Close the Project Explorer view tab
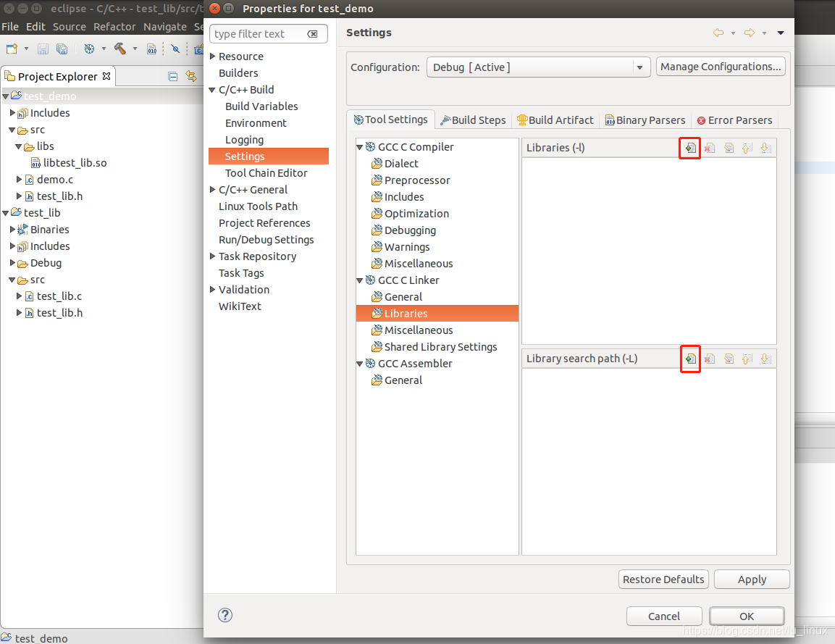 [x=106, y=76]
